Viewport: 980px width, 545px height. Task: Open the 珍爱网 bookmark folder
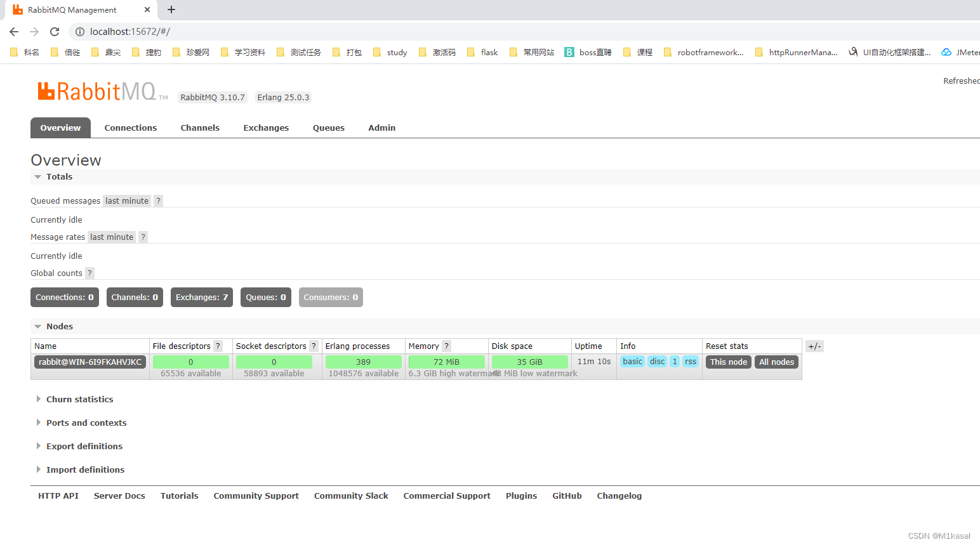pyautogui.click(x=191, y=52)
